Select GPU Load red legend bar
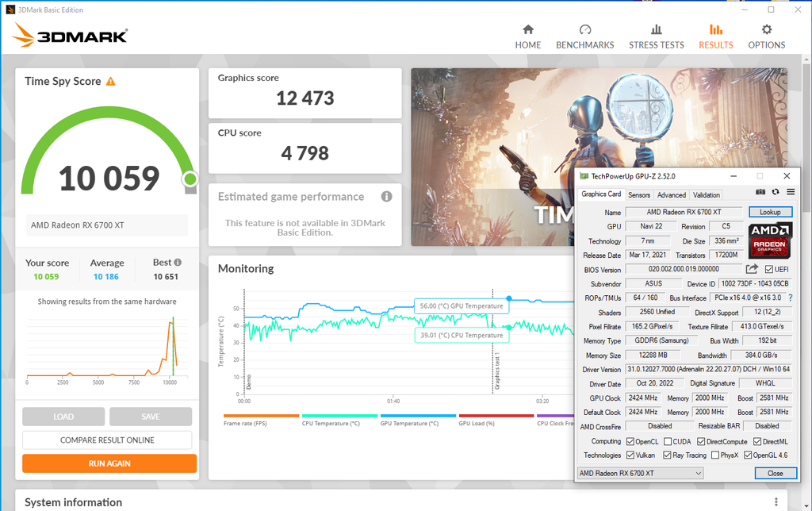The width and height of the screenshot is (812, 511). pos(496,416)
